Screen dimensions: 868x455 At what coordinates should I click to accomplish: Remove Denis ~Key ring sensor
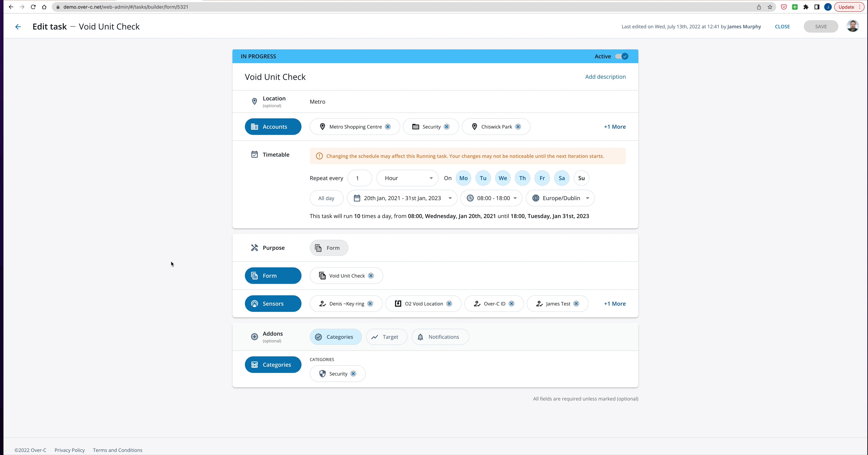click(x=370, y=304)
